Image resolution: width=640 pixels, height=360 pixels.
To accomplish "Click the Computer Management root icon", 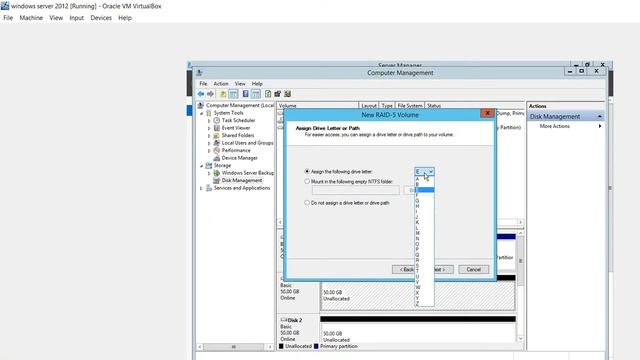I will coord(201,105).
